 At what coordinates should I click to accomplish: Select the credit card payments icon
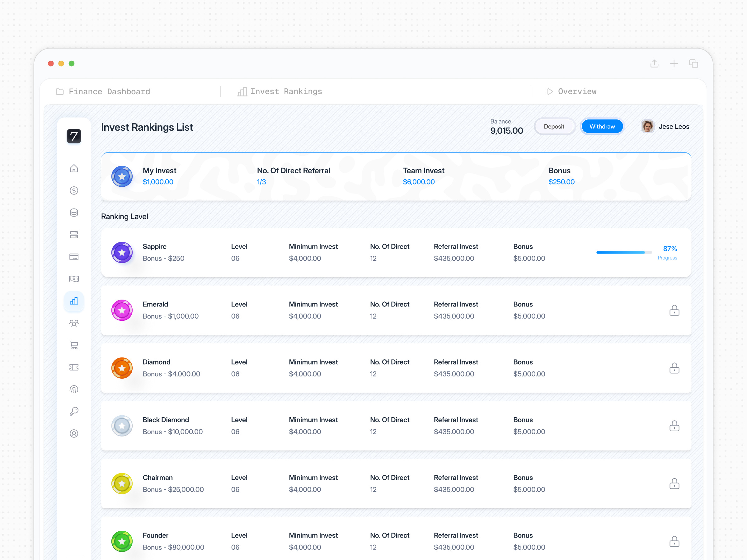pyautogui.click(x=74, y=257)
